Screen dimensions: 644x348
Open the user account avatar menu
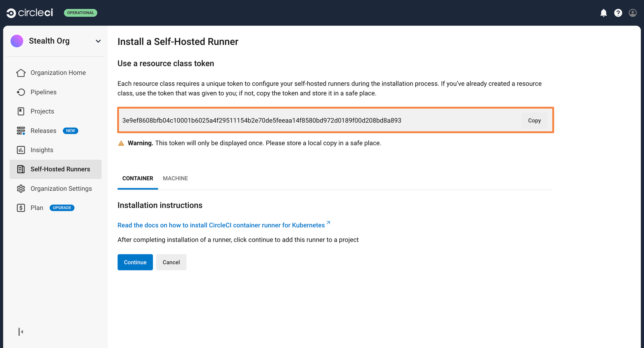pos(633,13)
